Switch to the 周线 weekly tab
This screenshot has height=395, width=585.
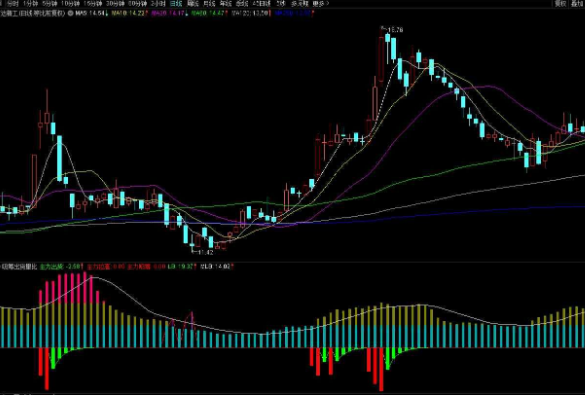(193, 4)
